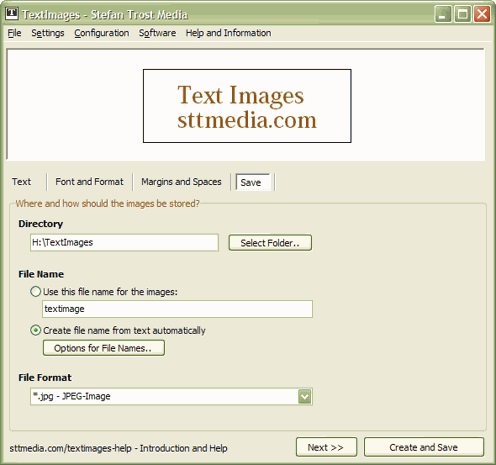Click the Next >> button
This screenshot has height=465, width=496.
pos(326,447)
